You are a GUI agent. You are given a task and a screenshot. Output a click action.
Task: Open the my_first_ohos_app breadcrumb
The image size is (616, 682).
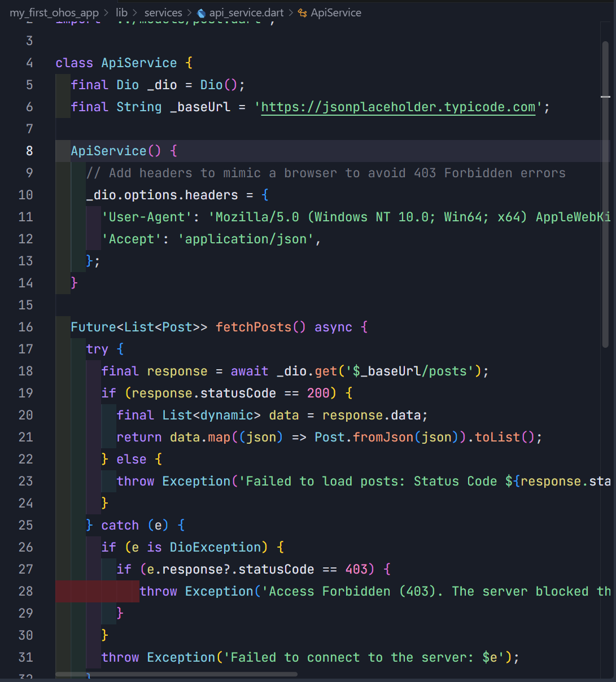point(54,12)
